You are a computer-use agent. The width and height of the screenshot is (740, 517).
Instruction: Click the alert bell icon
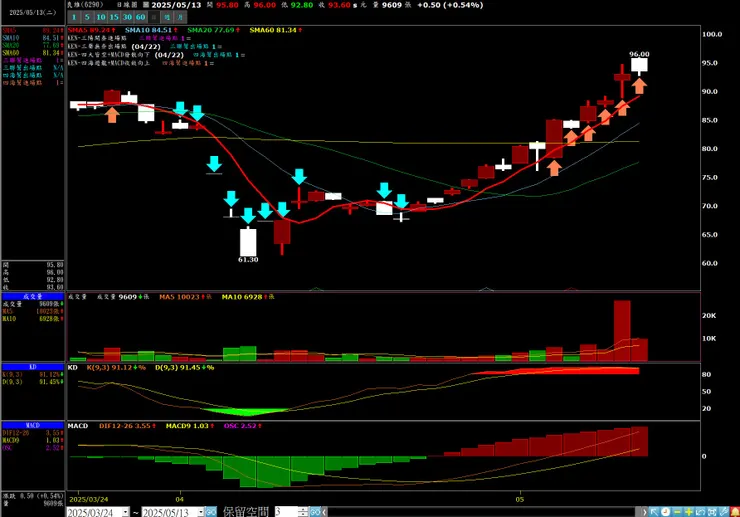(x=735, y=512)
